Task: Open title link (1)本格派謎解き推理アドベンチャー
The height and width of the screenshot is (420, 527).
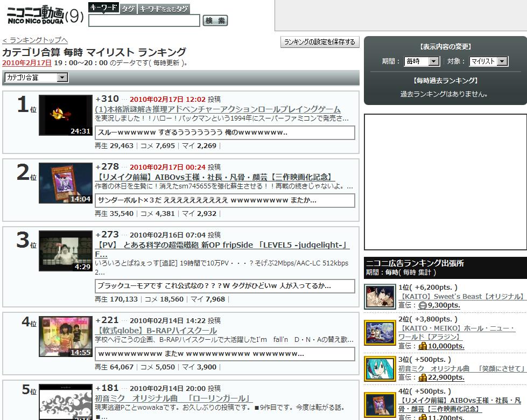Action: 218,109
